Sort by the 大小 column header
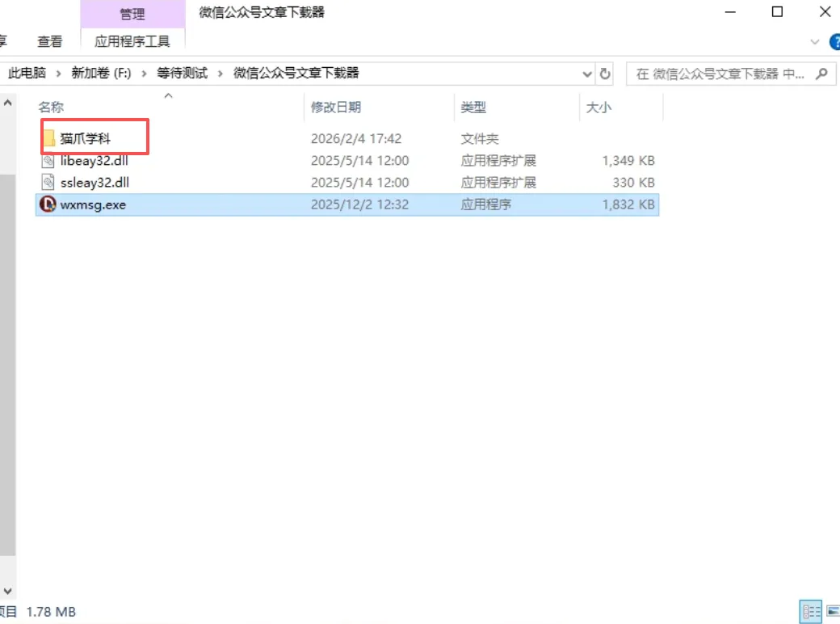The image size is (840, 624). point(599,108)
